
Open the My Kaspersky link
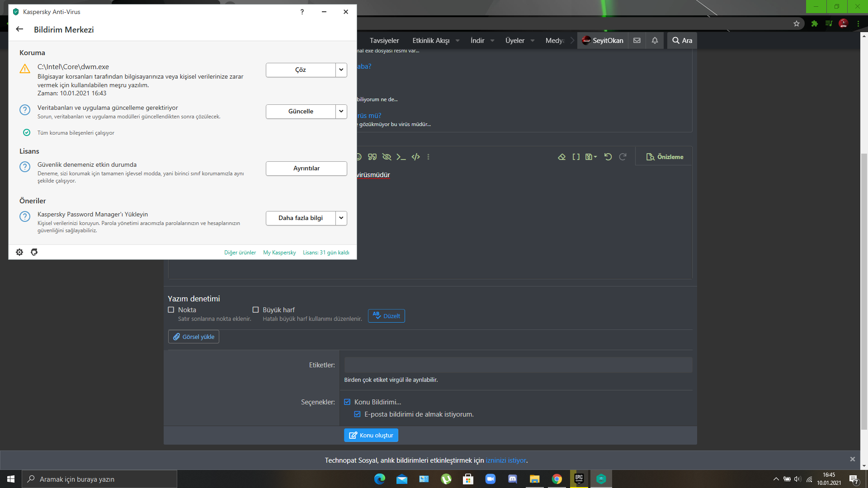click(x=279, y=253)
